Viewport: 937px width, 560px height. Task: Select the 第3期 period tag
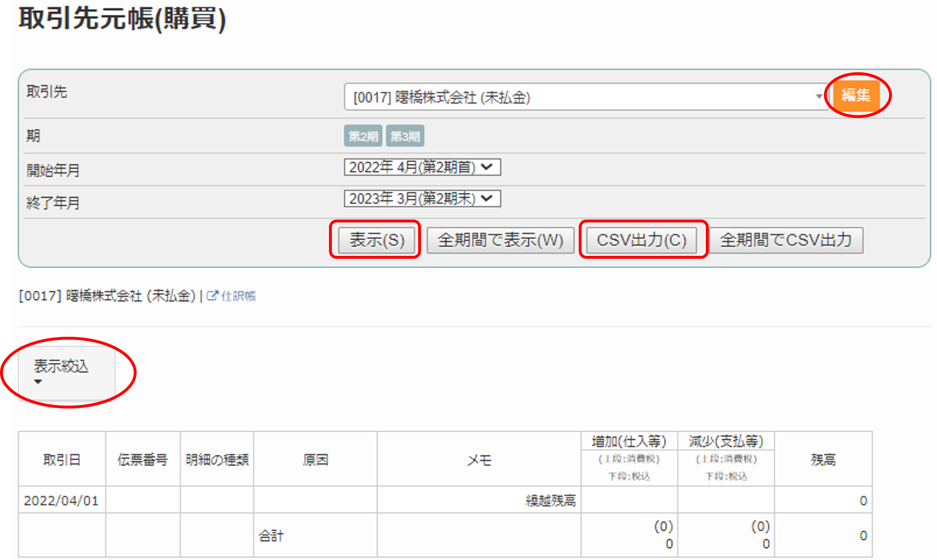pyautogui.click(x=405, y=136)
